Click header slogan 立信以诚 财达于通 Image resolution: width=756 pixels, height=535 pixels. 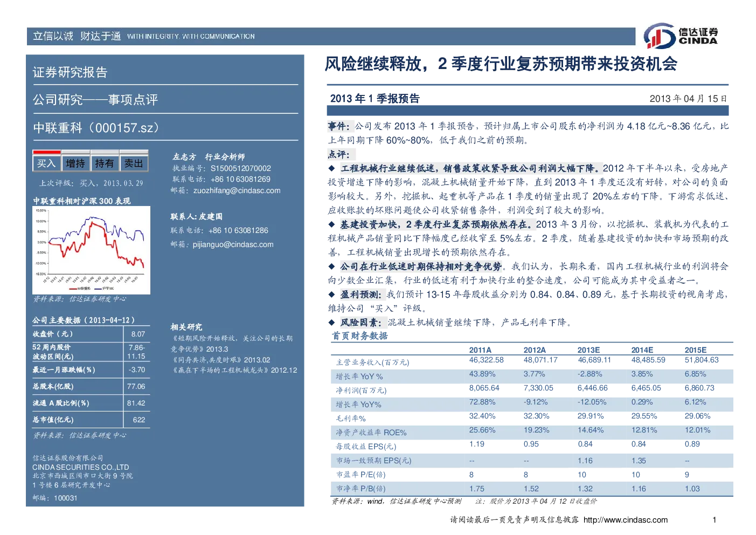tap(77, 36)
